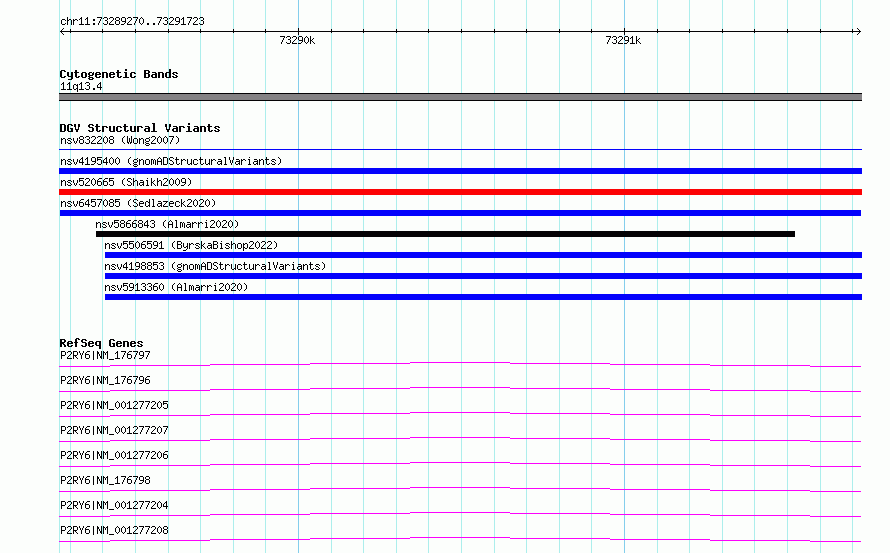This screenshot has width=890, height=553.
Task: Click the blue bar for nsv5506591
Action: point(484,255)
